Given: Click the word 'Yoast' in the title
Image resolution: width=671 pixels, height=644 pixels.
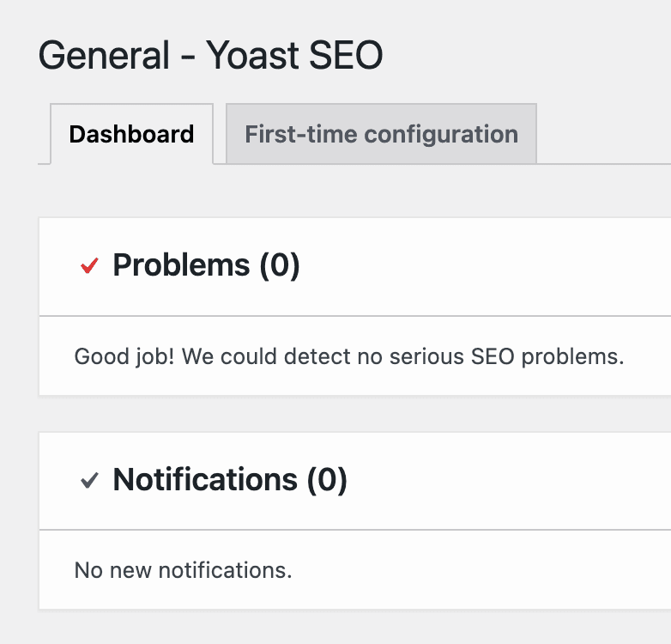Looking at the screenshot, I should [249, 56].
